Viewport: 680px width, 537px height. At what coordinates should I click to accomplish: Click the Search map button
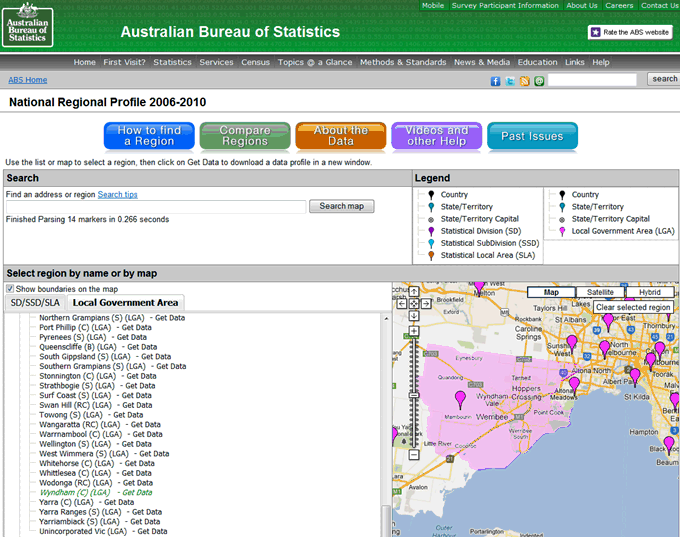(341, 206)
